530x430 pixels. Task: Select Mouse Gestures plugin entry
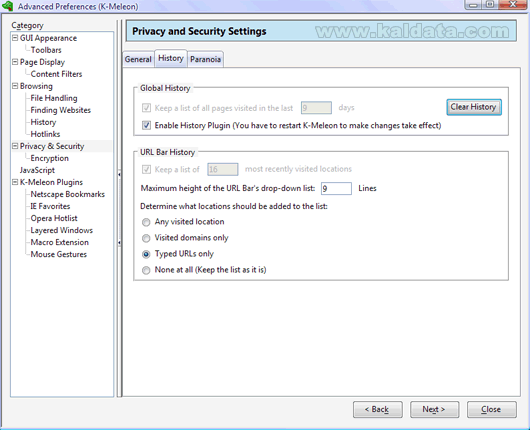[58, 254]
